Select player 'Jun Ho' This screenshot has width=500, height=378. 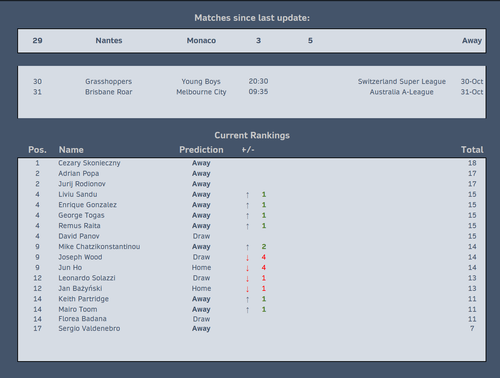[70, 267]
